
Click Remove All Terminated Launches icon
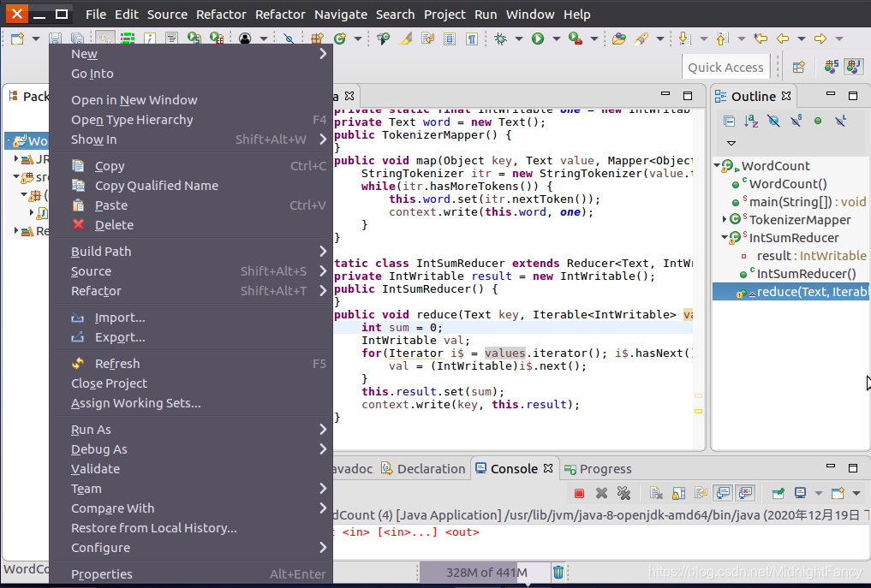[x=623, y=493]
